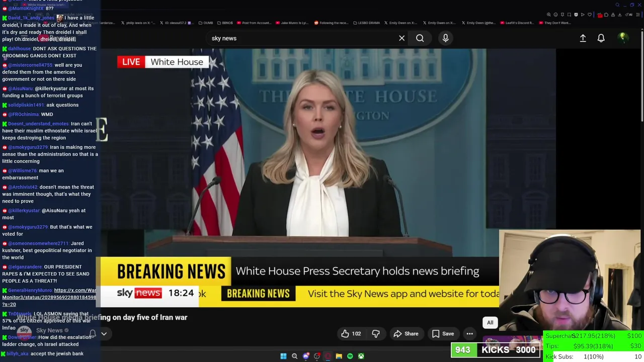The width and height of the screenshot is (644, 362).
Task: Toggle the channel notification bell
Action: 93,333
